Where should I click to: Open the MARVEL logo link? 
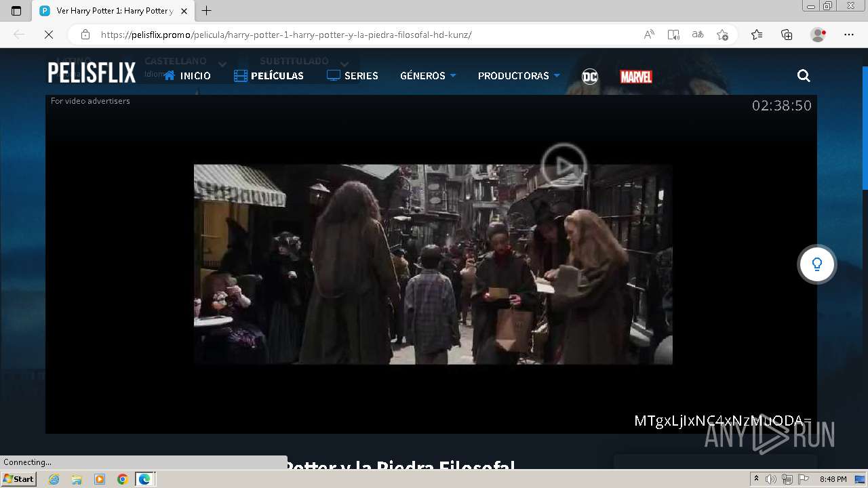click(636, 77)
